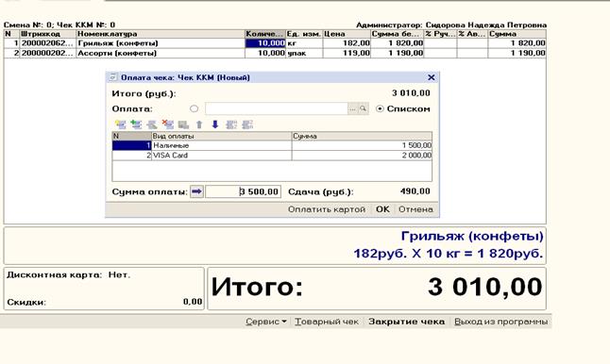Confirm payment with OK button
Image resolution: width=610 pixels, height=364 pixels.
point(382,209)
